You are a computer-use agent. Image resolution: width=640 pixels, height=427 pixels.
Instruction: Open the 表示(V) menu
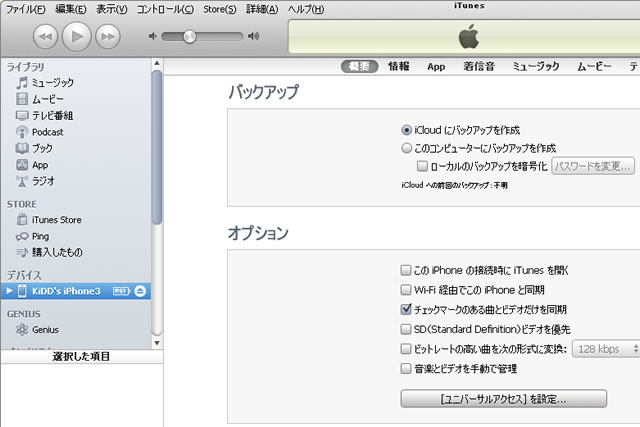(x=111, y=9)
